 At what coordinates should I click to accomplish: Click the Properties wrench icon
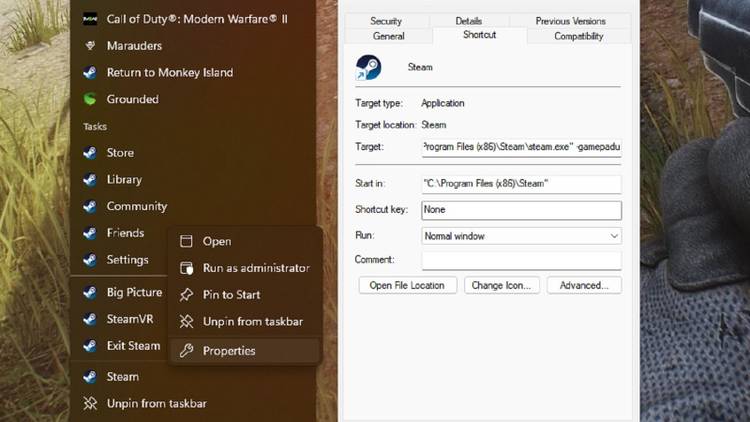point(186,351)
